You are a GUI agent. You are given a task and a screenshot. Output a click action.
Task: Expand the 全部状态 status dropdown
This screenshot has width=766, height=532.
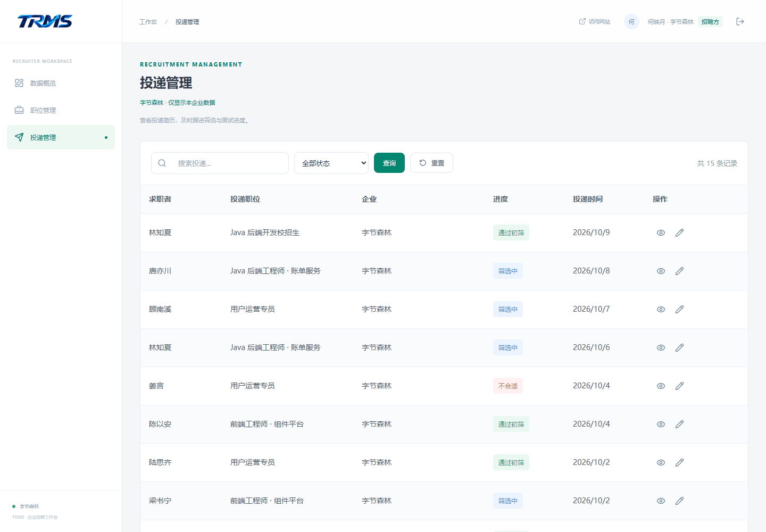click(331, 163)
